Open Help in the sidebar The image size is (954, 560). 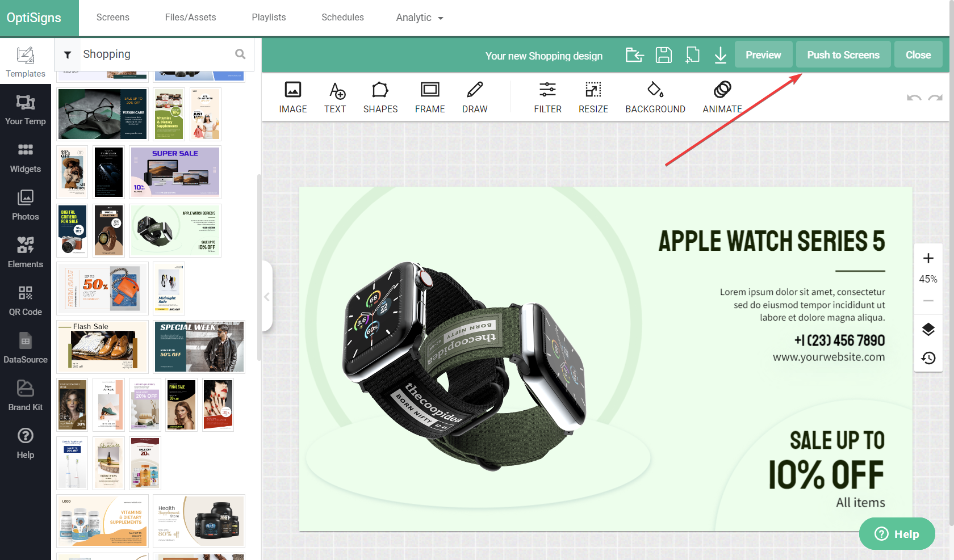click(x=26, y=444)
